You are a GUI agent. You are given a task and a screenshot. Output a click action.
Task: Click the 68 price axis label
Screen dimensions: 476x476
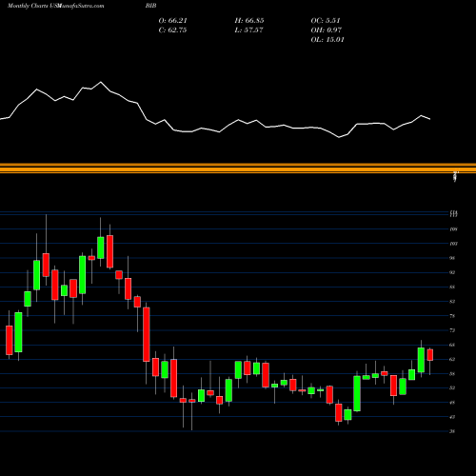[x=452, y=345]
